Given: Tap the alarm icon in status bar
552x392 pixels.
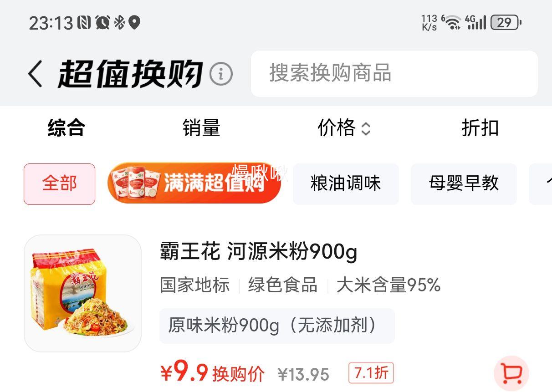Looking at the screenshot, I should (x=103, y=22).
